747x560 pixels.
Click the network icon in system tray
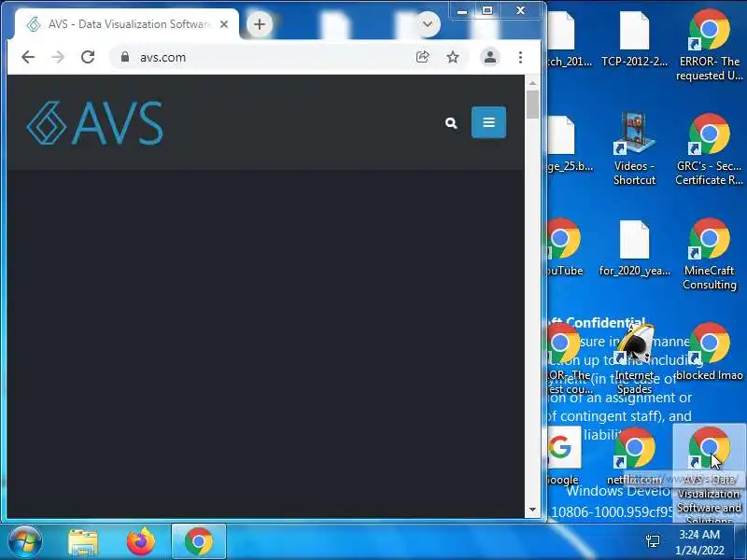pos(653,541)
